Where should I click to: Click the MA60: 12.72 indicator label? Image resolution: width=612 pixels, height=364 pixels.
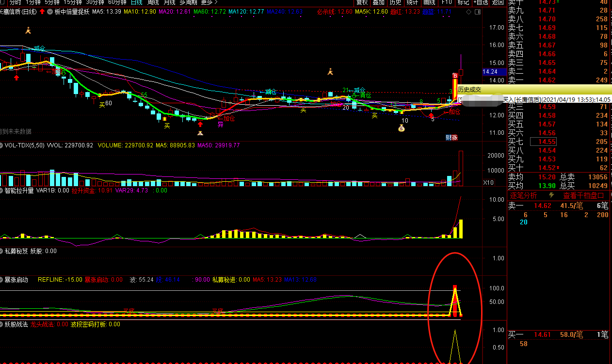[x=210, y=12]
